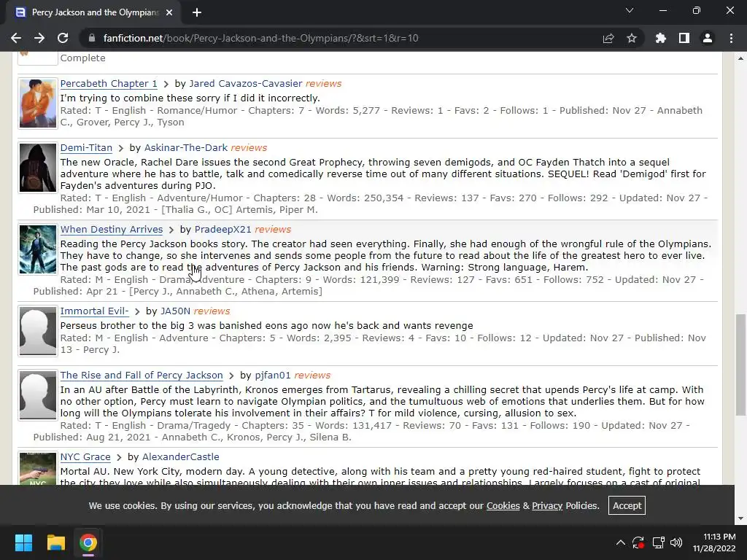This screenshot has width=747, height=560.
Task: Close the Percy Jackson tab
Action: pyautogui.click(x=169, y=12)
